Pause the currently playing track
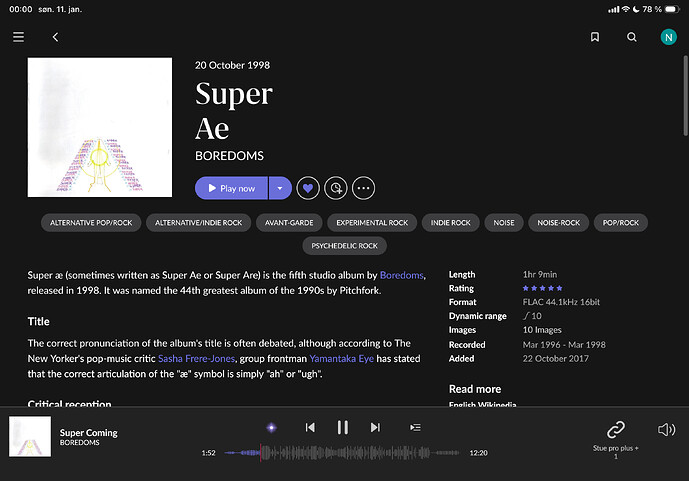 point(343,428)
